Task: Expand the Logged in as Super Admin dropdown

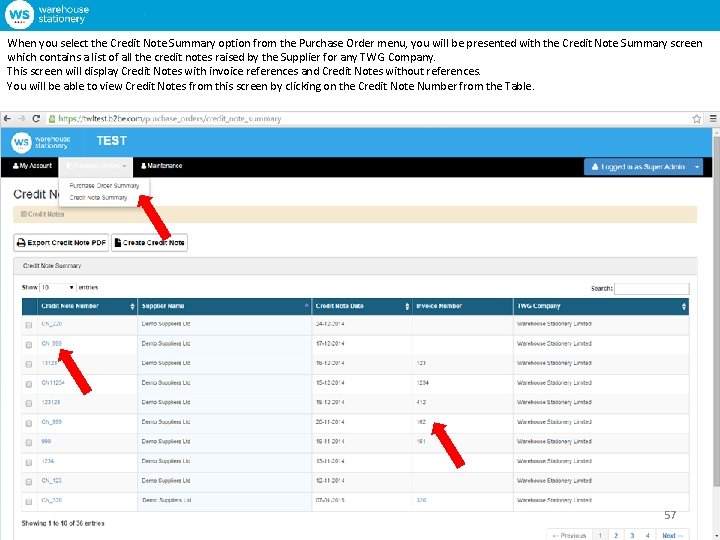Action: pos(697,167)
